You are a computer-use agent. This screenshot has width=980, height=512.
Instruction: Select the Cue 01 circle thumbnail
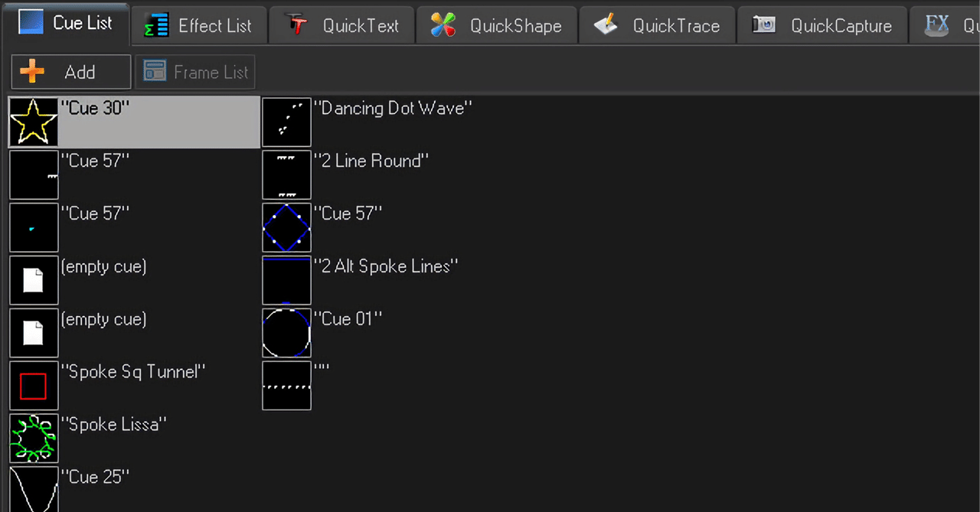(x=286, y=332)
